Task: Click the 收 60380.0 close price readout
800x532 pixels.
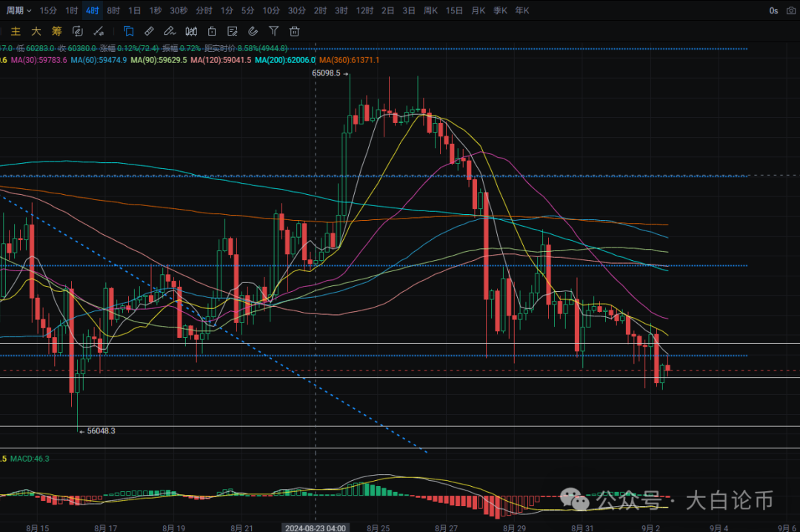Action: pyautogui.click(x=76, y=48)
